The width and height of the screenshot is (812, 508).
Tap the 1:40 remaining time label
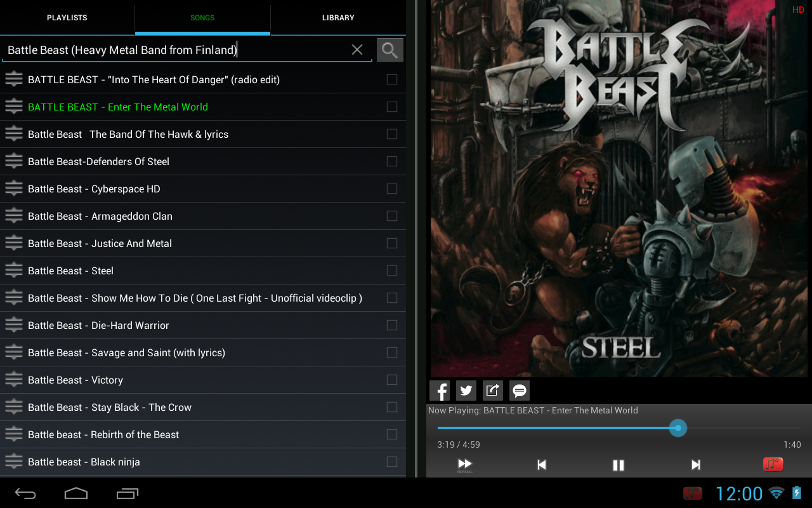click(792, 444)
